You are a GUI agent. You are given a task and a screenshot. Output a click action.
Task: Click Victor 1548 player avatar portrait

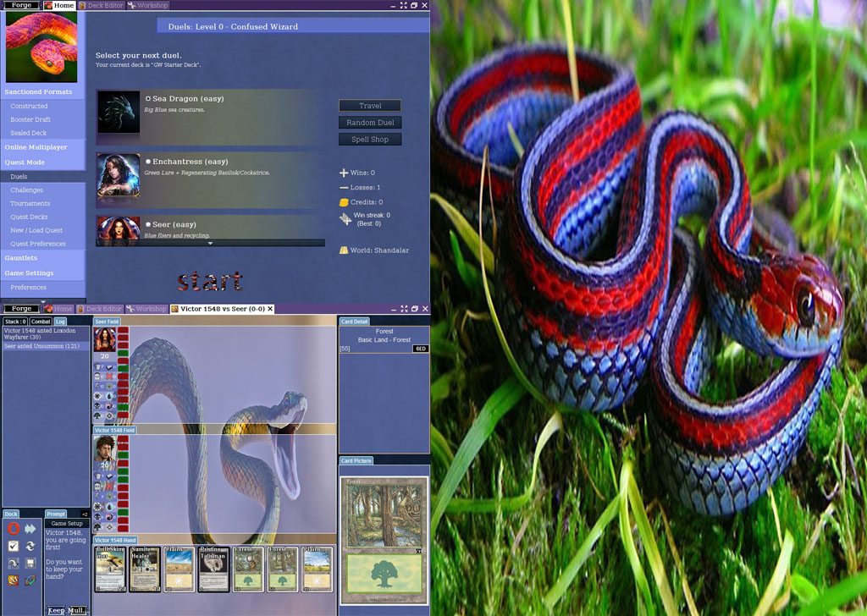pyautogui.click(x=105, y=448)
